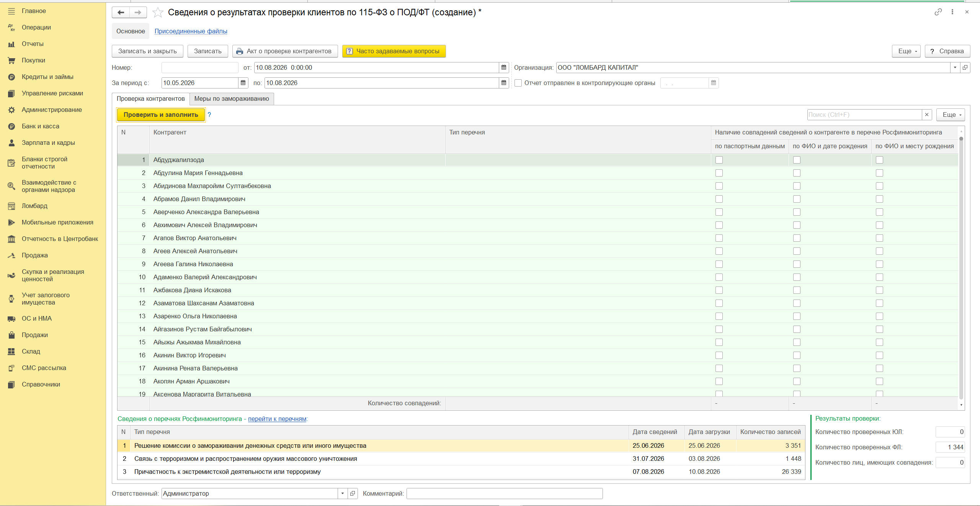This screenshot has width=980, height=506.
Task: Focus the Поиск (Ctrl+F) search field
Action: [864, 115]
